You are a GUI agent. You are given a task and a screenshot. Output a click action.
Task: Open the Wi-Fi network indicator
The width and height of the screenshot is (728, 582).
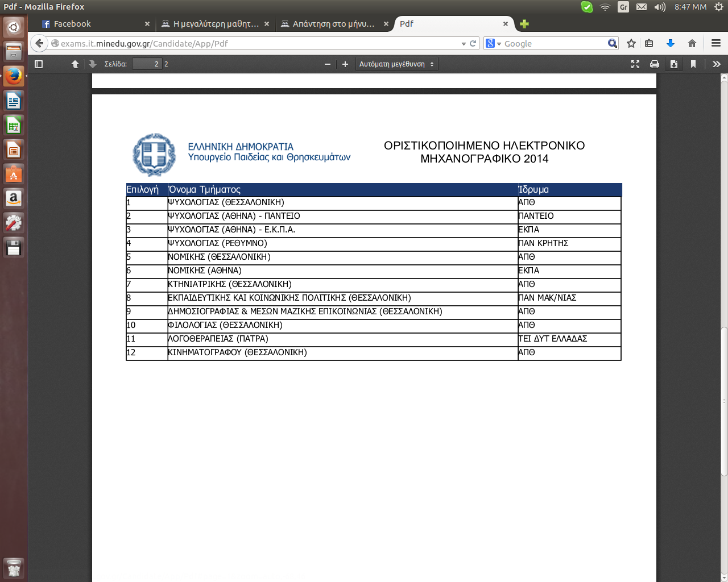point(605,7)
